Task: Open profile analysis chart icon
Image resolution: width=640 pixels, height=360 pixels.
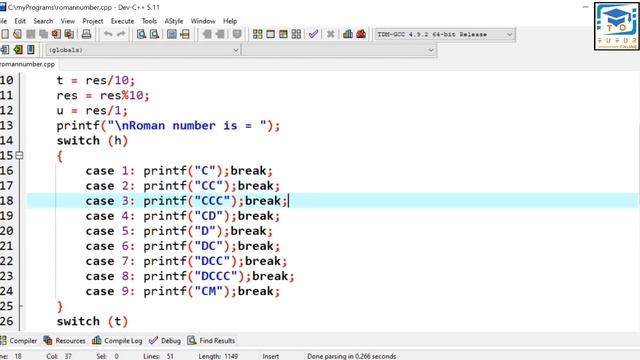Action: [348, 34]
